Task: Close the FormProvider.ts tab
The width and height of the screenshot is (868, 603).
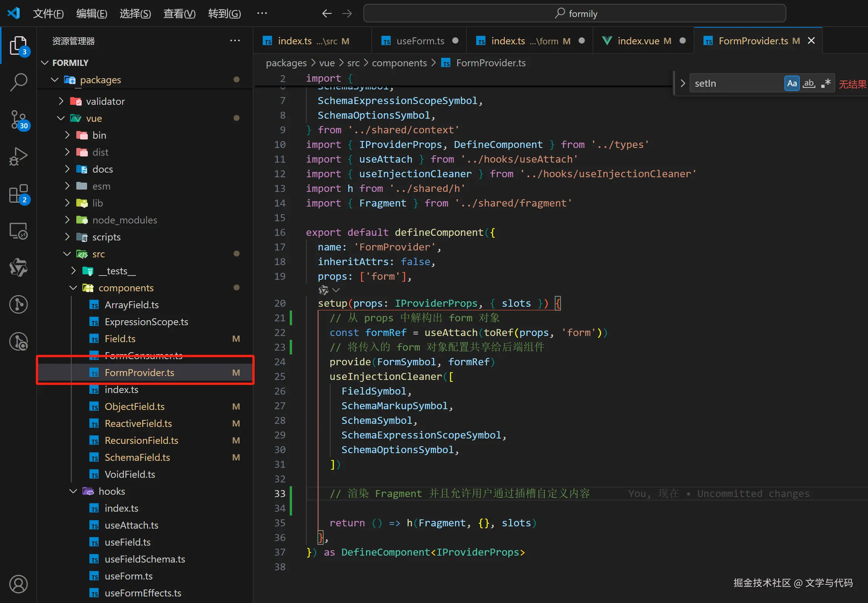Action: tap(811, 41)
